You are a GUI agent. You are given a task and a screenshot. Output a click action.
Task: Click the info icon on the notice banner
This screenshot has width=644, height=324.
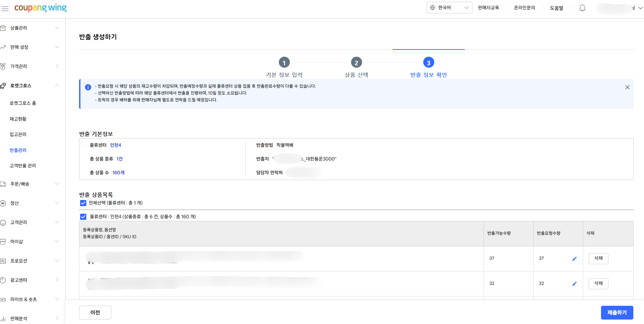[88, 87]
